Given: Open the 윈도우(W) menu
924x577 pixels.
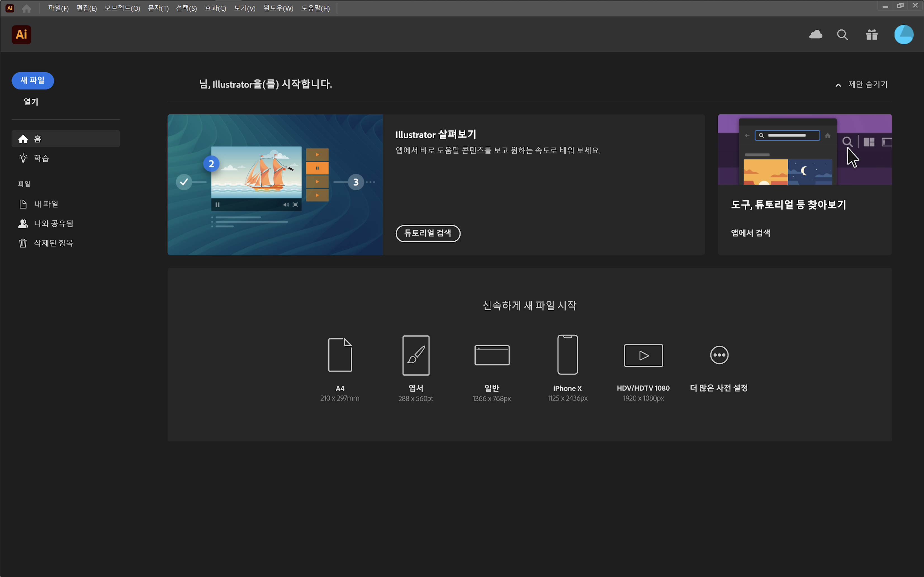Looking at the screenshot, I should click(x=278, y=8).
